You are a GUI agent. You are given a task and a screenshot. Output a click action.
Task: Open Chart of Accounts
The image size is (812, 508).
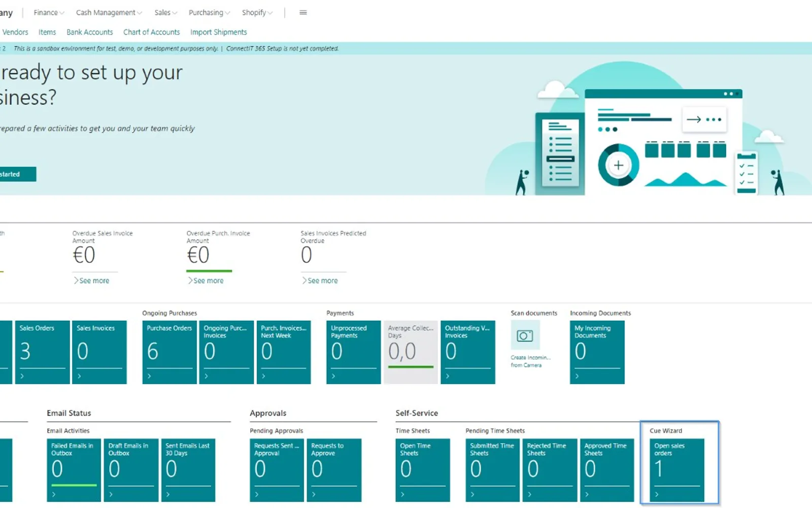[x=152, y=32]
